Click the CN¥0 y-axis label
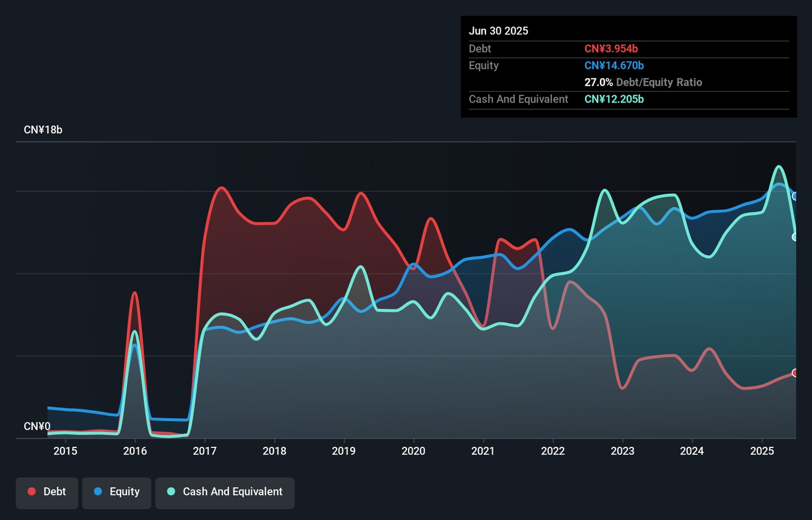 tap(37, 426)
